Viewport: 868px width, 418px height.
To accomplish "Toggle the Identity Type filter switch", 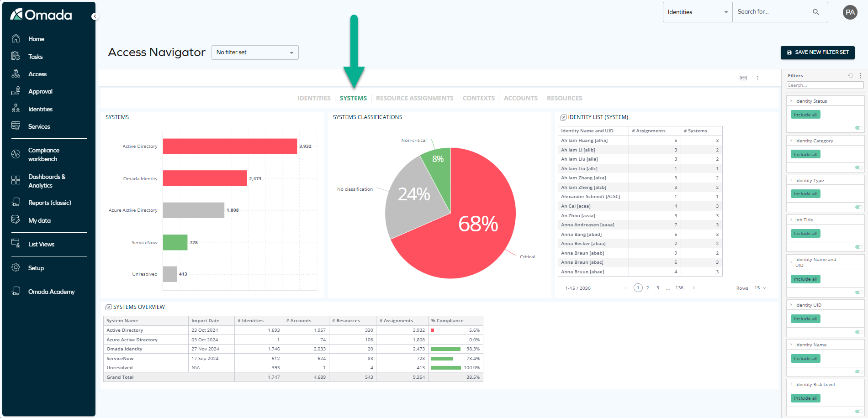I will [859, 207].
